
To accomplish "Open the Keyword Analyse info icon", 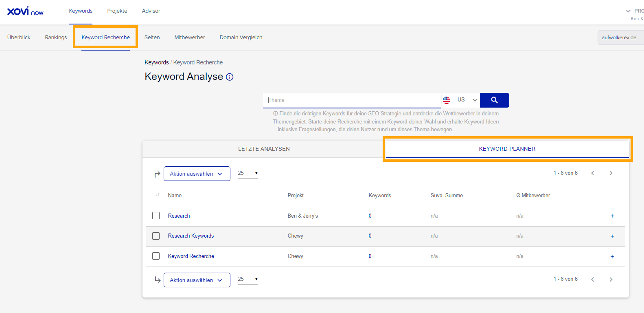I will [x=230, y=77].
